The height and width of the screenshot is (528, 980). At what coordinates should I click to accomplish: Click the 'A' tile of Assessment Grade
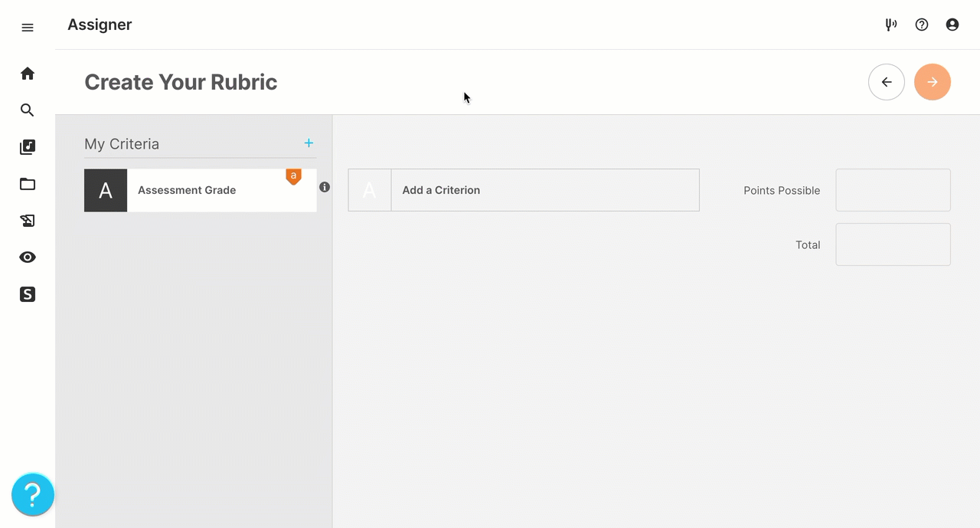106,190
